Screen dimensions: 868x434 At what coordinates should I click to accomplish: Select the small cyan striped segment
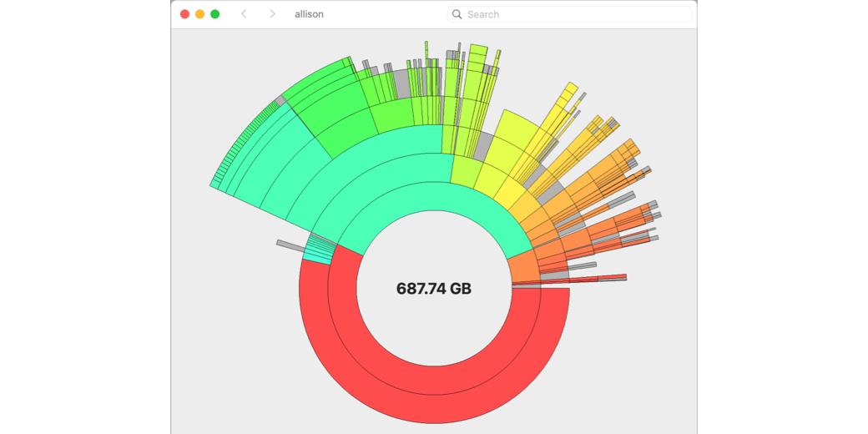coord(320,248)
